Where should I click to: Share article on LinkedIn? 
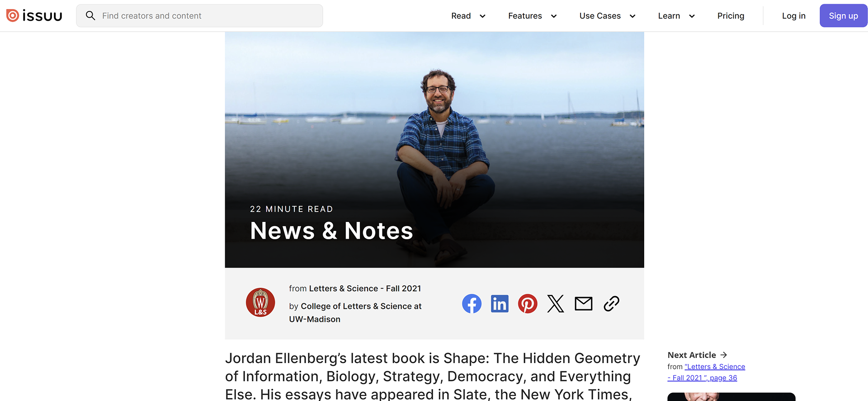click(500, 304)
